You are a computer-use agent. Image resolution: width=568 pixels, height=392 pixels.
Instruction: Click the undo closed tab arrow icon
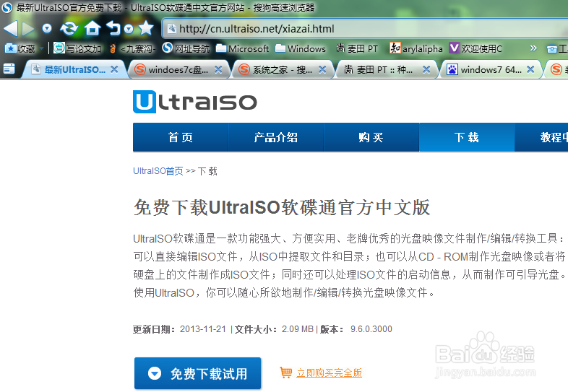[x=113, y=28]
